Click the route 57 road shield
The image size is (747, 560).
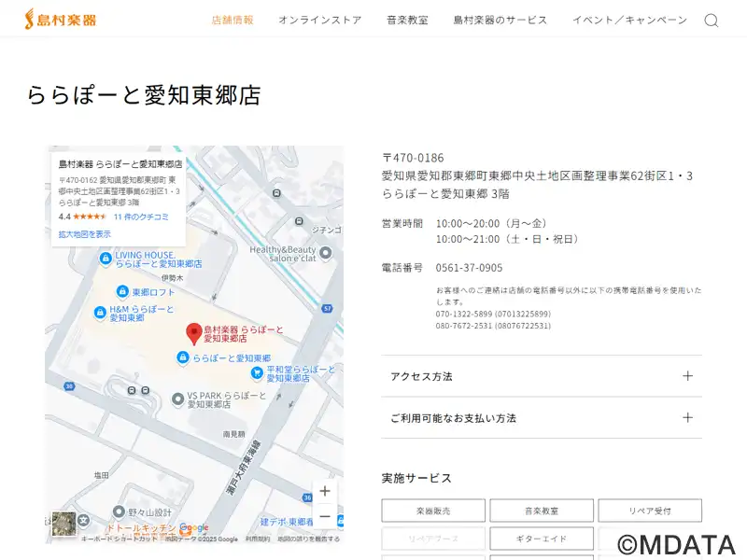tap(328, 309)
